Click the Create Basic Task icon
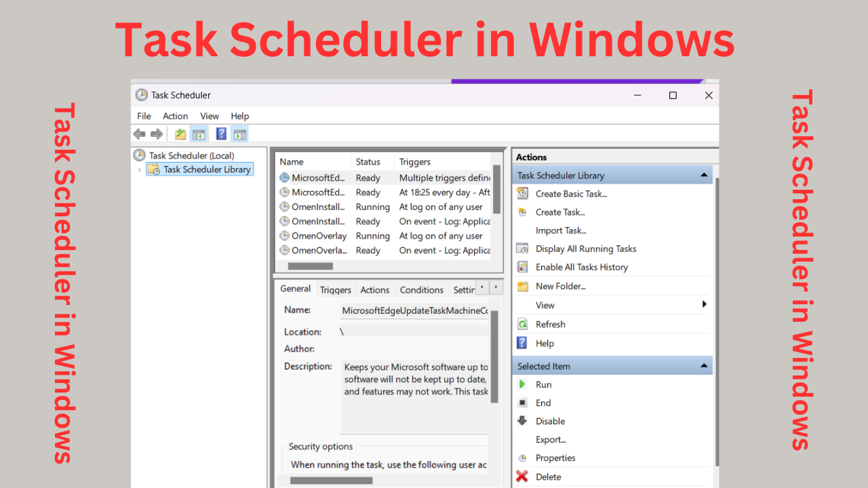Screen dimensions: 868x488 [522, 194]
